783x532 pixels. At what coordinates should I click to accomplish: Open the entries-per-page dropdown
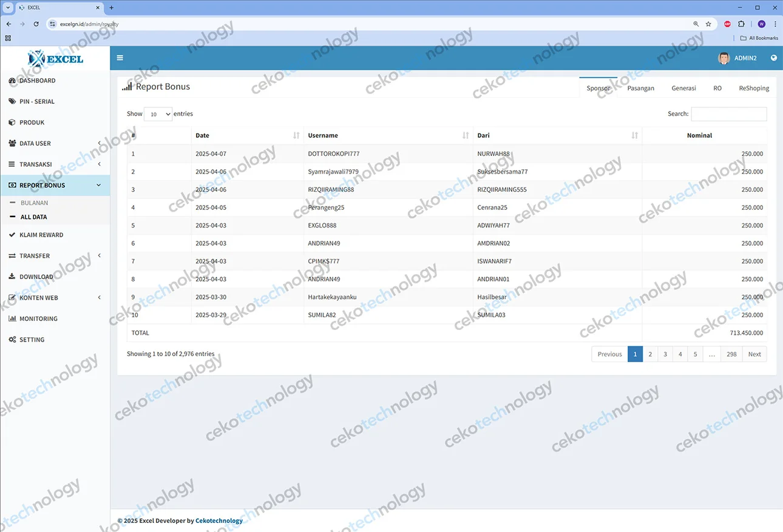coord(158,114)
